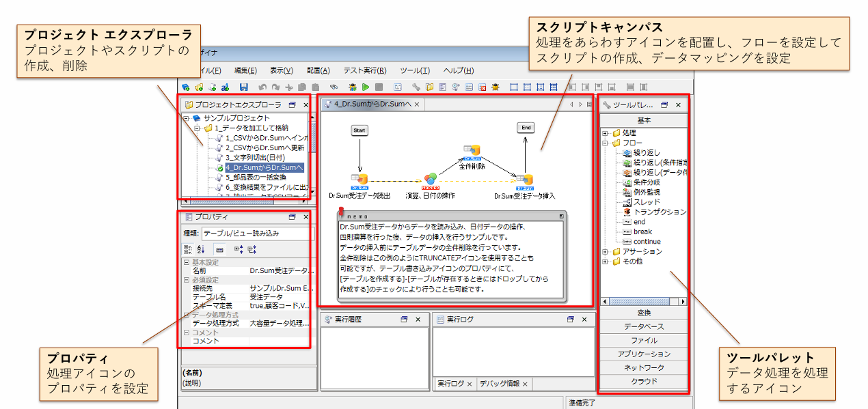Image resolution: width=868 pixels, height=409 pixels.
Task: Open the クラウド palette category
Action: click(x=643, y=381)
